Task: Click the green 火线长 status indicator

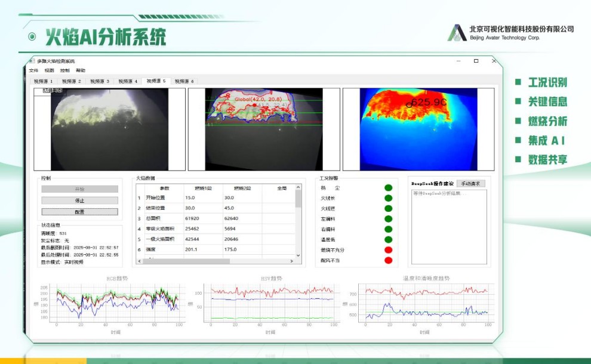Action: tap(388, 198)
